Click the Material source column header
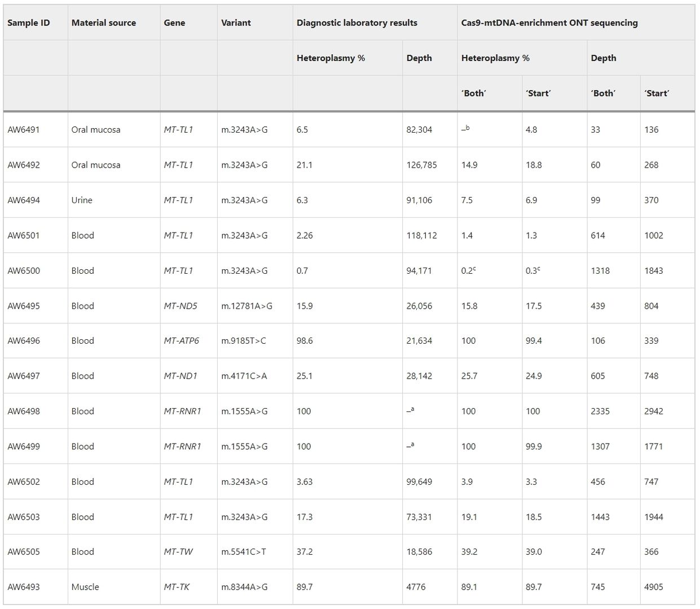700x609 pixels. 103,23
